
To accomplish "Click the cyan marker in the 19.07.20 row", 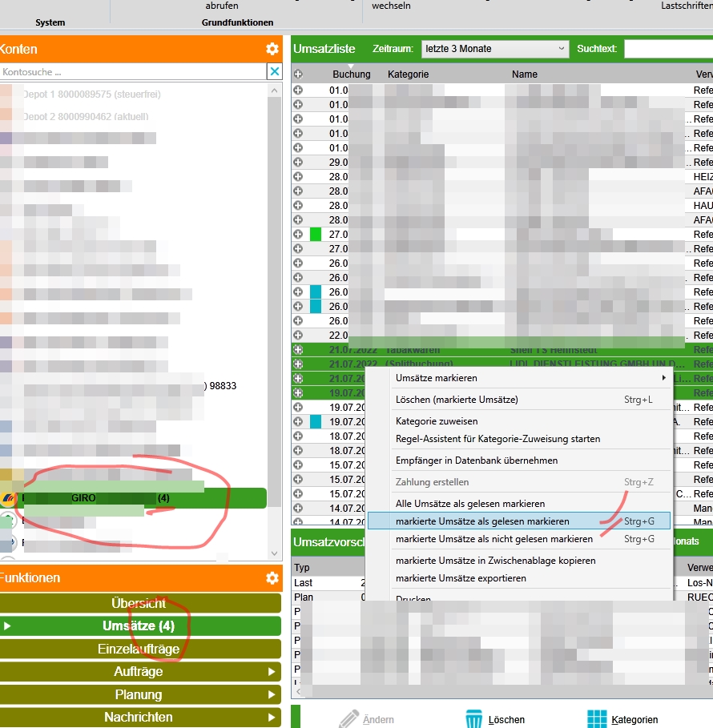I will [x=316, y=421].
